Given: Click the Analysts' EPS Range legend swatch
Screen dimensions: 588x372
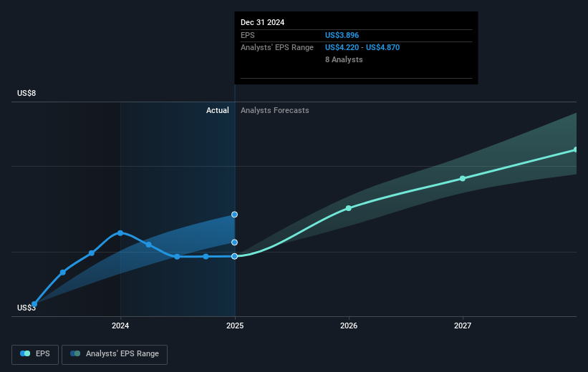Looking at the screenshot, I should click(75, 353).
